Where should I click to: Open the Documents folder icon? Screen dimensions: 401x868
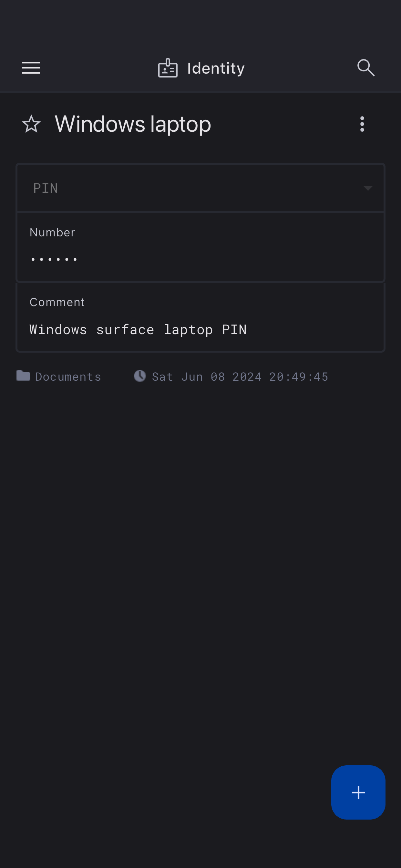tap(23, 376)
